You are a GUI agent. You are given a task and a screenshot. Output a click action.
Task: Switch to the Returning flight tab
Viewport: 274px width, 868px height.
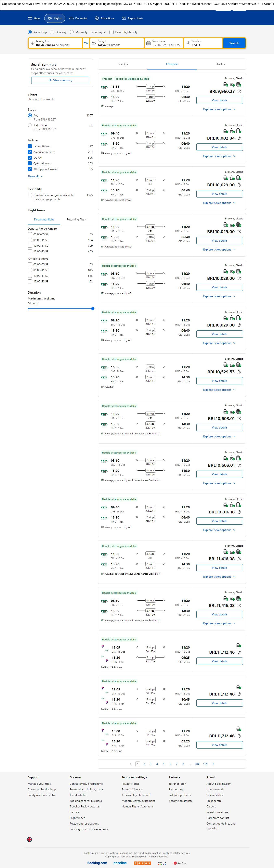(76, 220)
